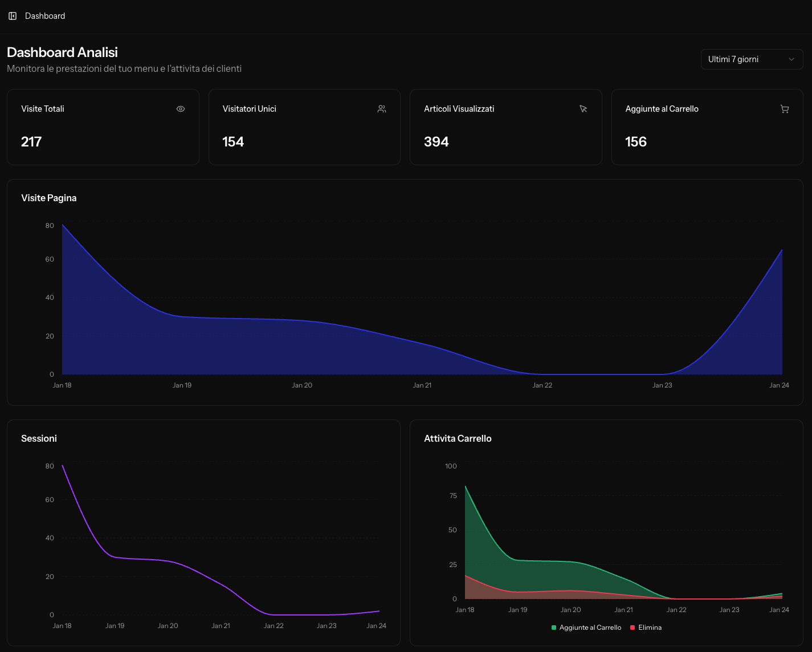Hide the Visite Totali metric via its eye icon

181,108
